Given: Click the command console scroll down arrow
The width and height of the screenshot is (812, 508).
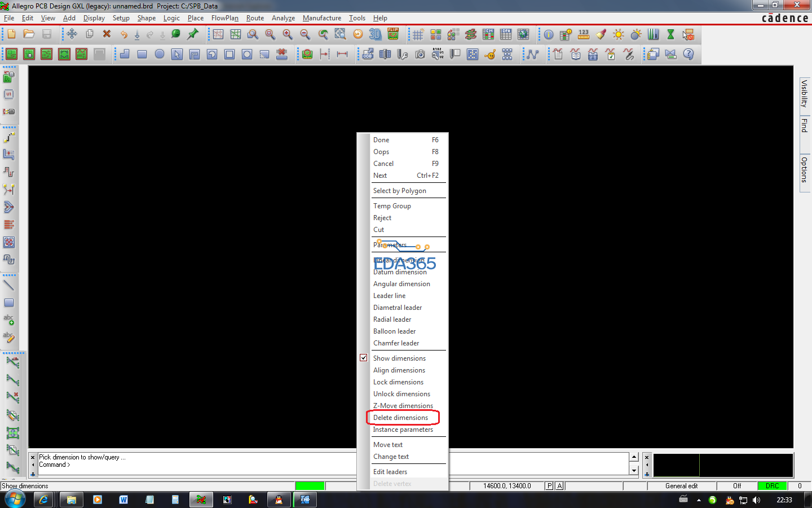Looking at the screenshot, I should point(634,470).
